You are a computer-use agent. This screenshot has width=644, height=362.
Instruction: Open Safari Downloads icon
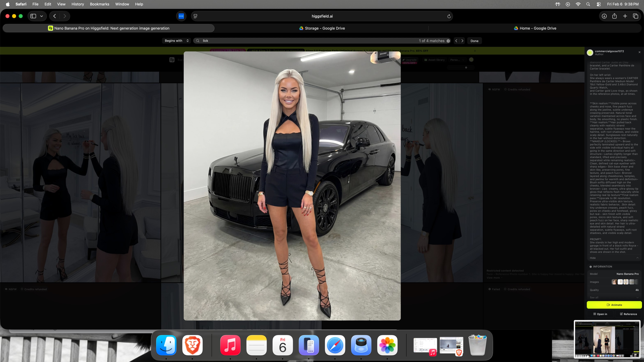coord(604,16)
